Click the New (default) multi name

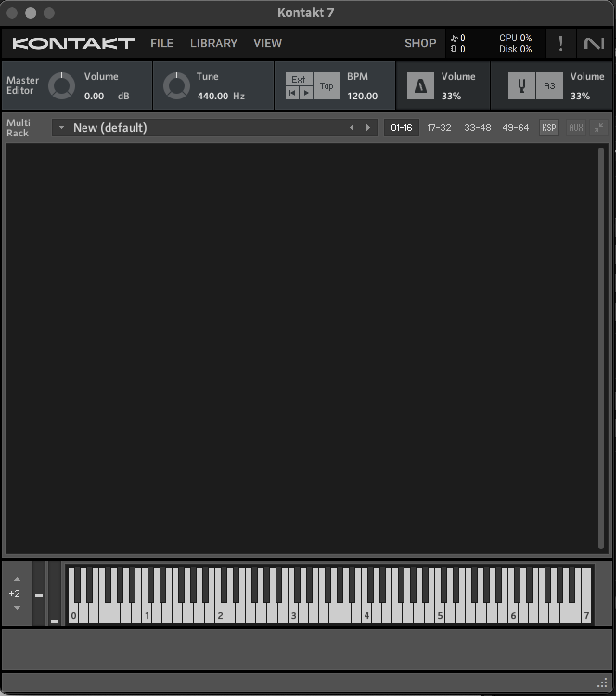coord(110,128)
